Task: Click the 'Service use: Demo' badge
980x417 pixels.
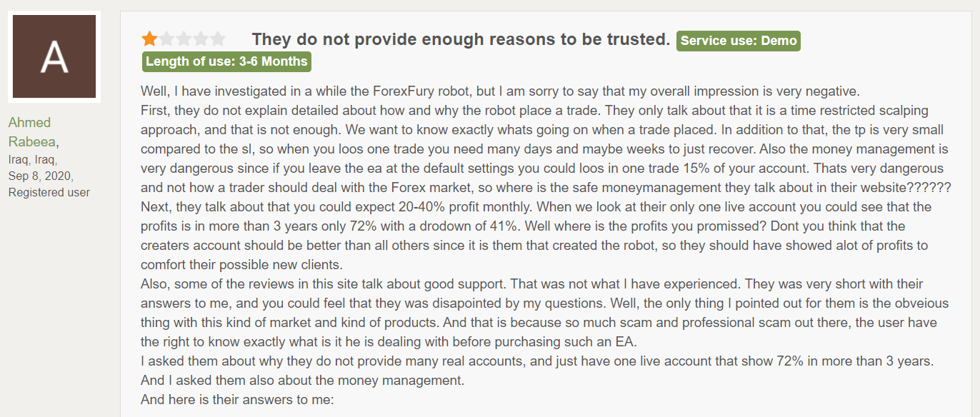Action: 739,41
